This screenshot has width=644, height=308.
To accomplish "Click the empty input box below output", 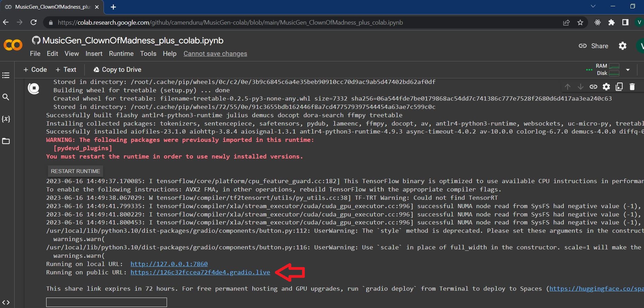I will pyautogui.click(x=107, y=302).
